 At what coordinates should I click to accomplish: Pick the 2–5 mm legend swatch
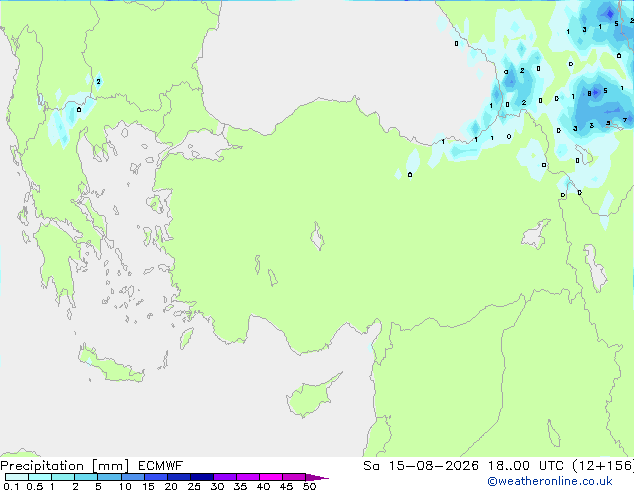tap(86, 477)
